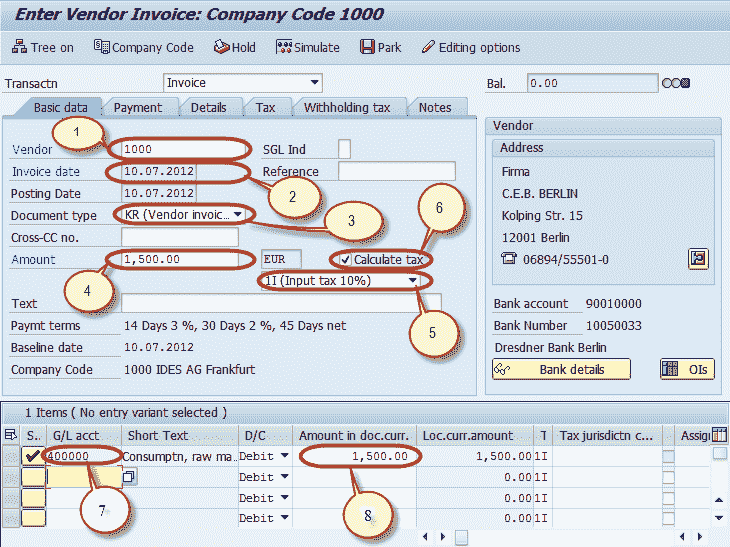The width and height of the screenshot is (730, 547).
Task: Click the Tax jurisdictn column header
Action: tap(606, 435)
